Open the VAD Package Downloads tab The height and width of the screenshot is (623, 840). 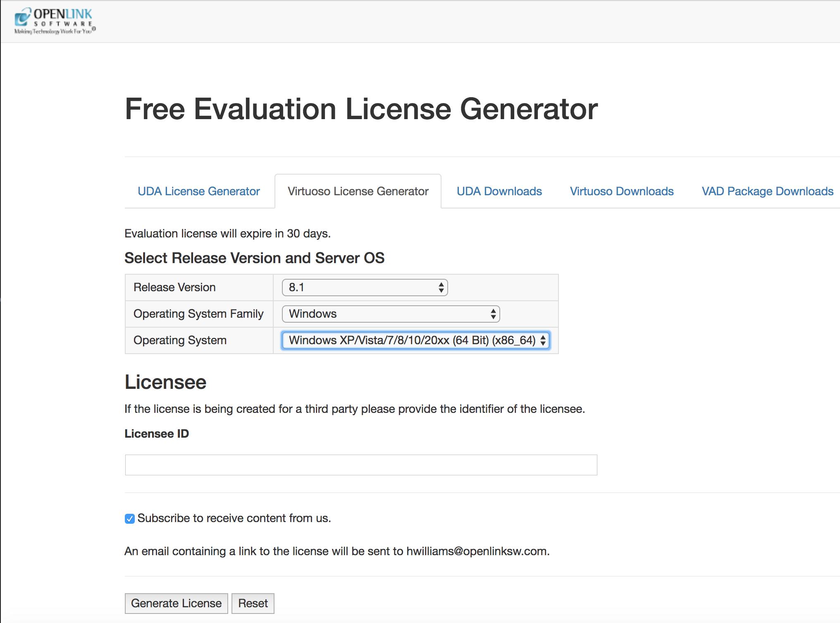click(767, 191)
